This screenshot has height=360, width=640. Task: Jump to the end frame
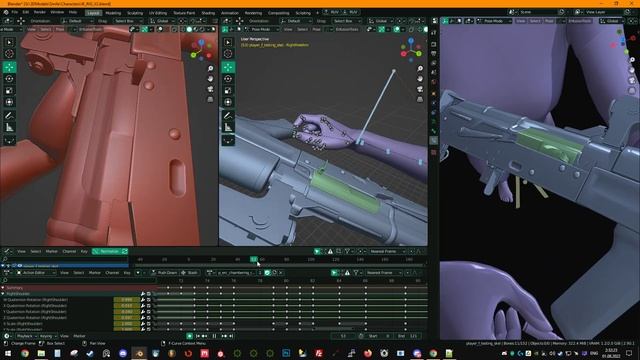pos(231,336)
